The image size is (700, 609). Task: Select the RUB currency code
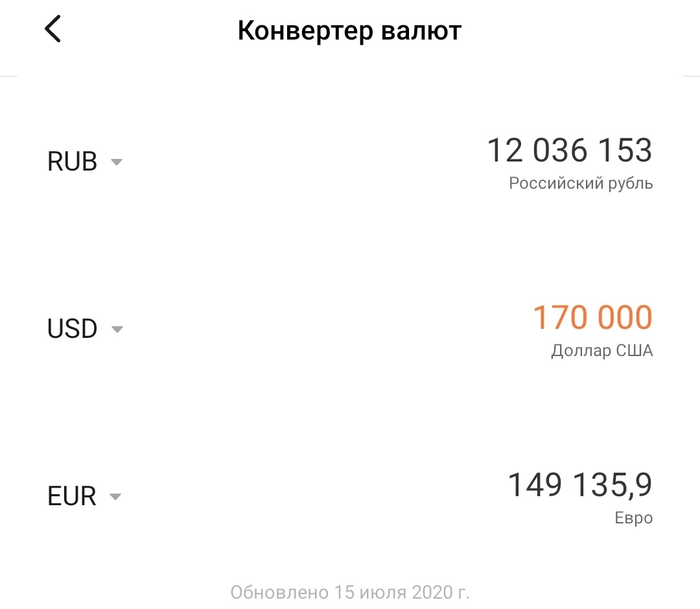pos(72,162)
